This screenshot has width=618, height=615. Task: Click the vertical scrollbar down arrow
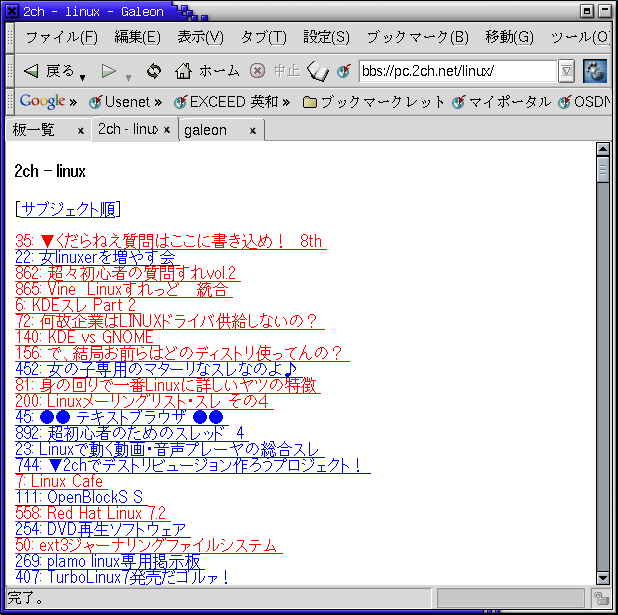pos(603,577)
